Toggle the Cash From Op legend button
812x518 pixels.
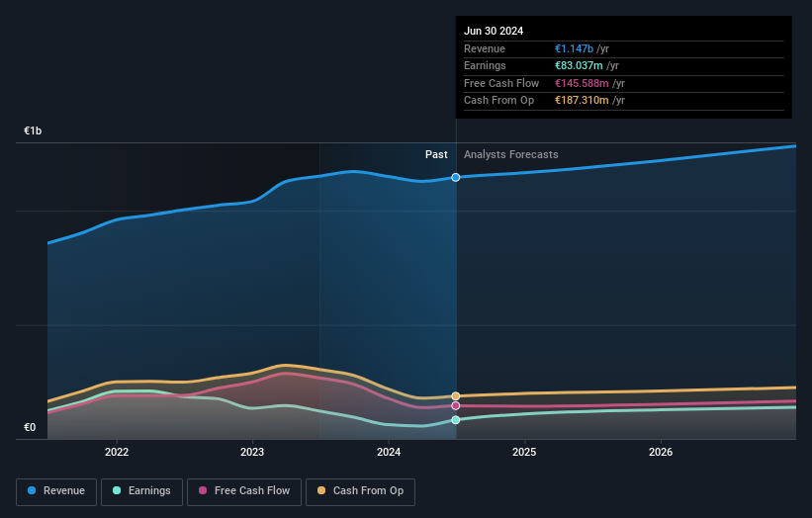360,491
